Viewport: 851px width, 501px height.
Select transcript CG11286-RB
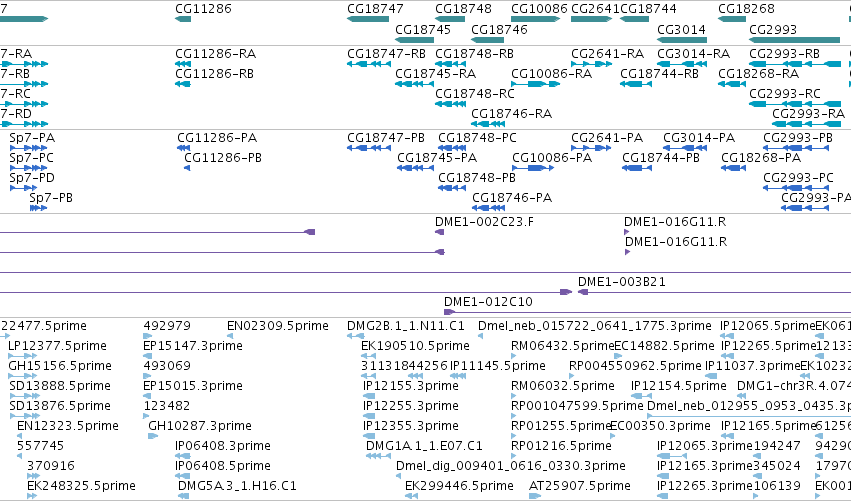[x=214, y=73]
